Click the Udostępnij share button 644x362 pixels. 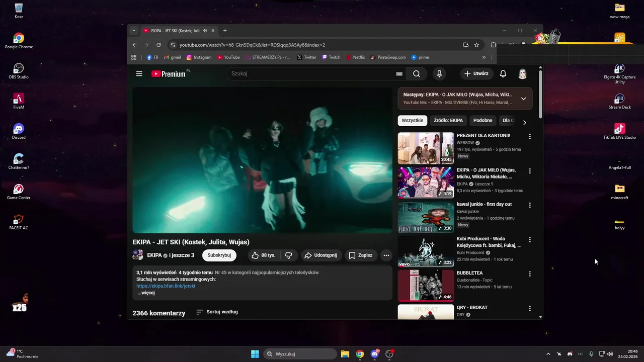pos(321,255)
